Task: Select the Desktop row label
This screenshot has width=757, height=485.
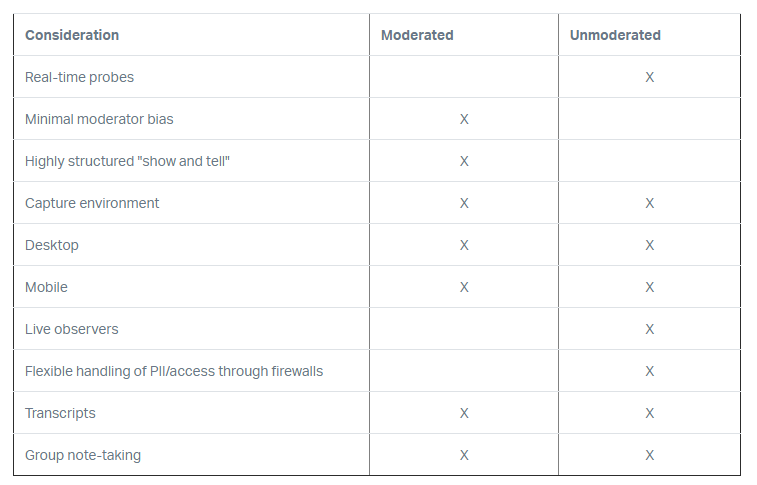Action: tap(52, 245)
